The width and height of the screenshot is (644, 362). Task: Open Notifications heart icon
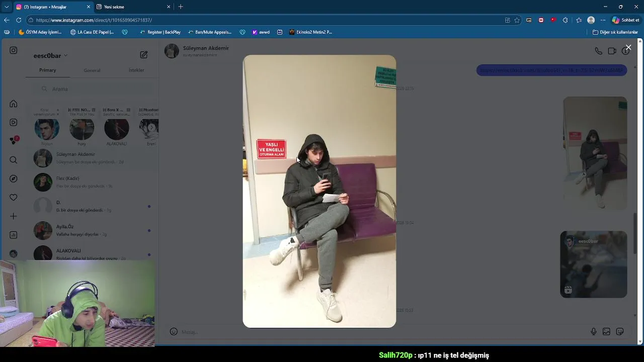[x=14, y=198]
